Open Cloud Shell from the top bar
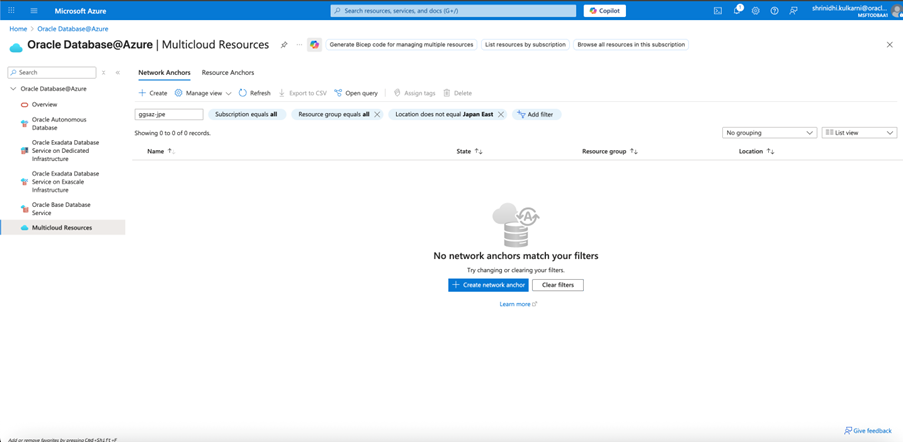The image size is (903, 442). [x=718, y=11]
